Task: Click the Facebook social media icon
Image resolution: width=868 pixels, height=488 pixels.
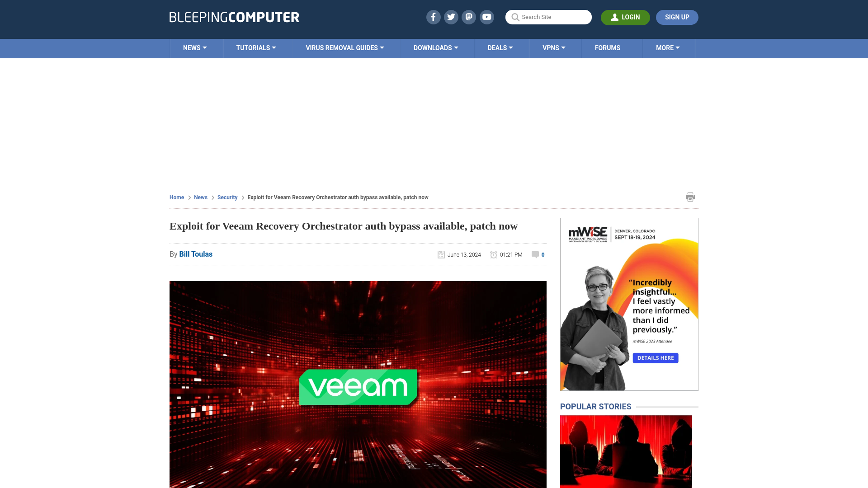Action: pyautogui.click(x=433, y=17)
